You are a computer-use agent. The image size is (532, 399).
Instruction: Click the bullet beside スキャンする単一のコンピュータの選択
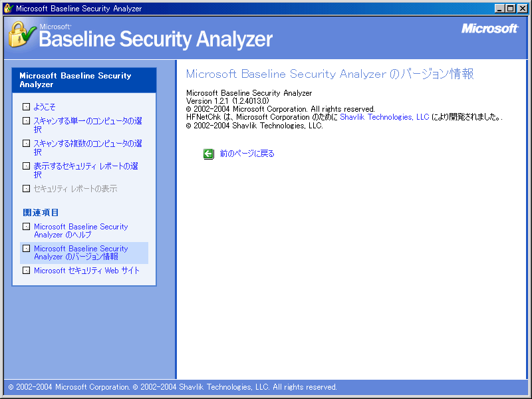(26, 121)
